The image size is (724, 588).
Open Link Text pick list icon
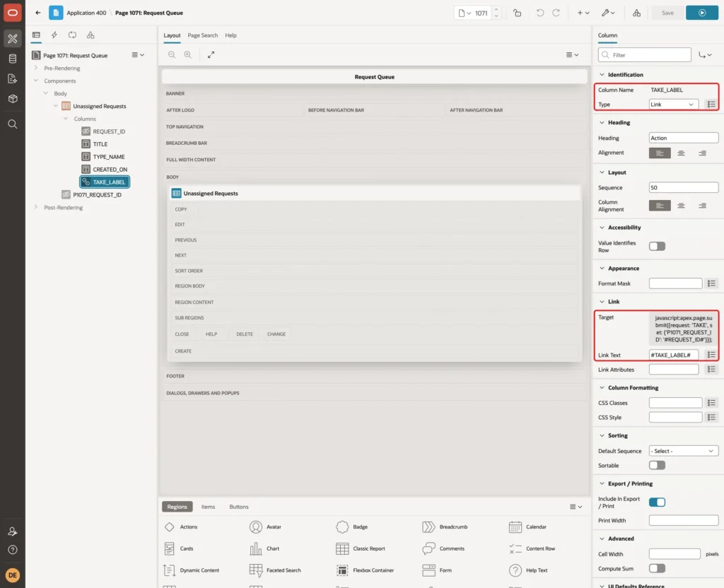[x=711, y=355]
